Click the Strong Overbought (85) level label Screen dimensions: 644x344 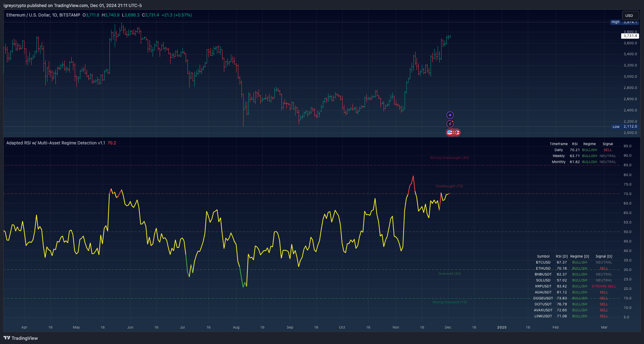(450, 158)
